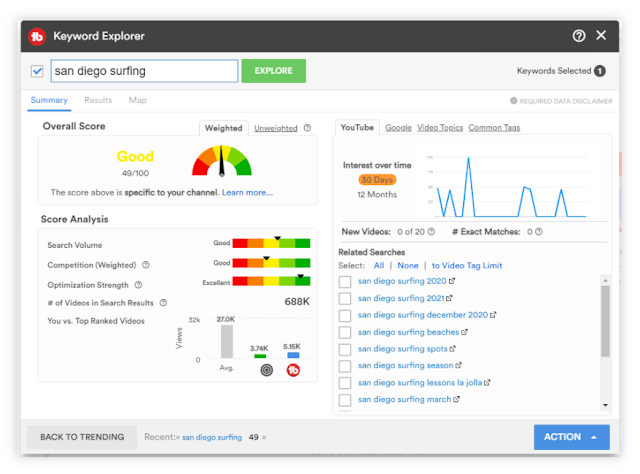Image resolution: width=640 pixels, height=474 pixels.
Task: Check san diego surfing season checkbox
Action: (345, 366)
